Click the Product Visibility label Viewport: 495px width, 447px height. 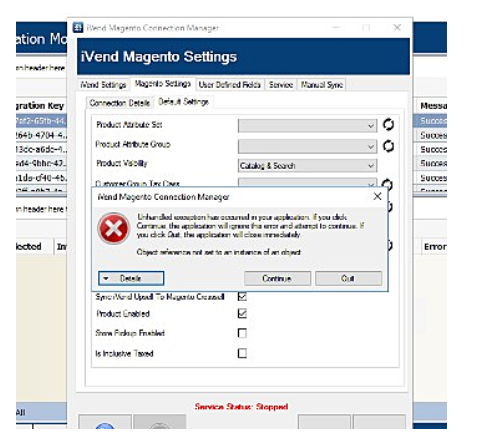(x=122, y=163)
